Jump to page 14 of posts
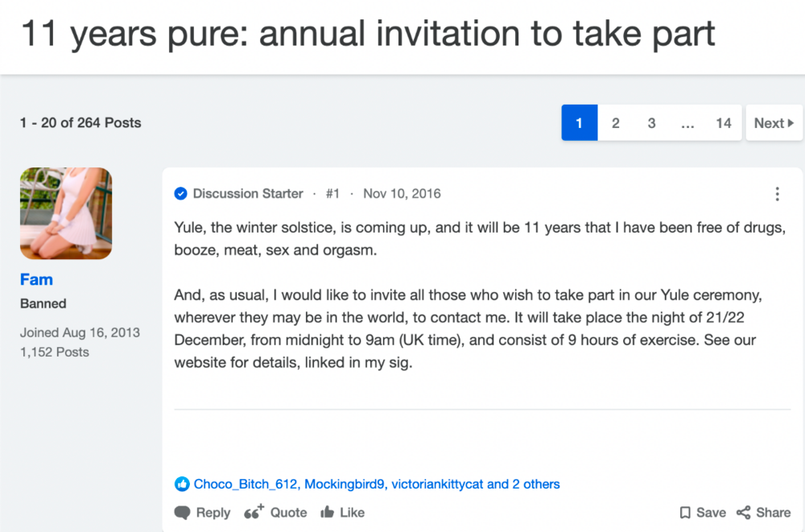805x532 pixels. pos(724,122)
